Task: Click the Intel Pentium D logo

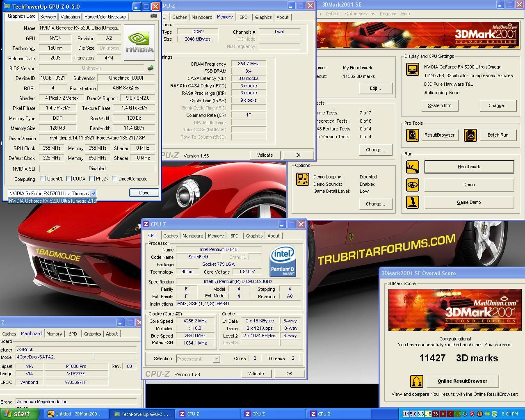Action: pyautogui.click(x=283, y=261)
